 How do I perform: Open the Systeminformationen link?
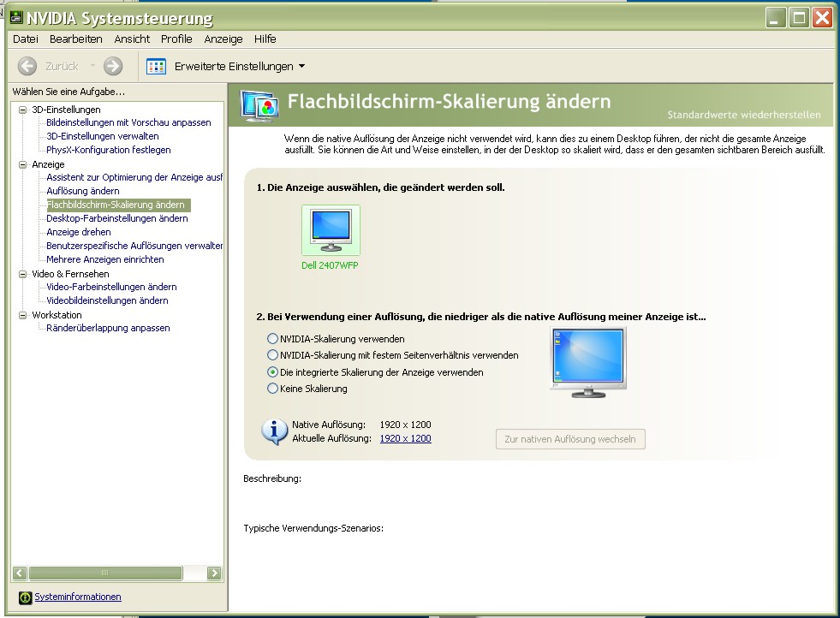78,597
